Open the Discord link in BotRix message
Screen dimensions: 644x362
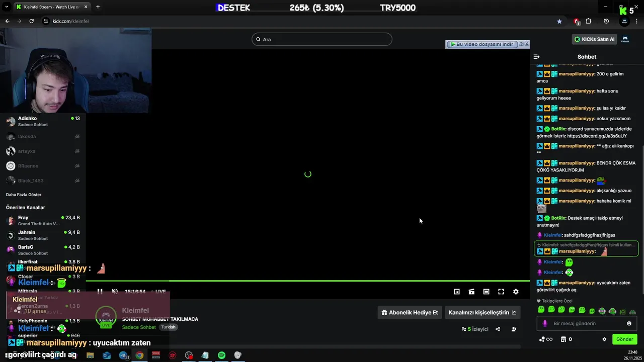597,136
